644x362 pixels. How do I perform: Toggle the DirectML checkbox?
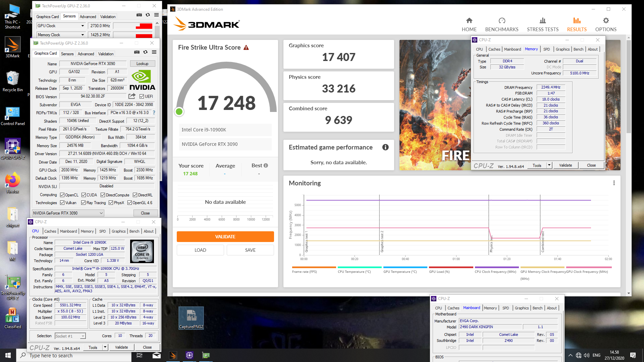[x=135, y=195]
